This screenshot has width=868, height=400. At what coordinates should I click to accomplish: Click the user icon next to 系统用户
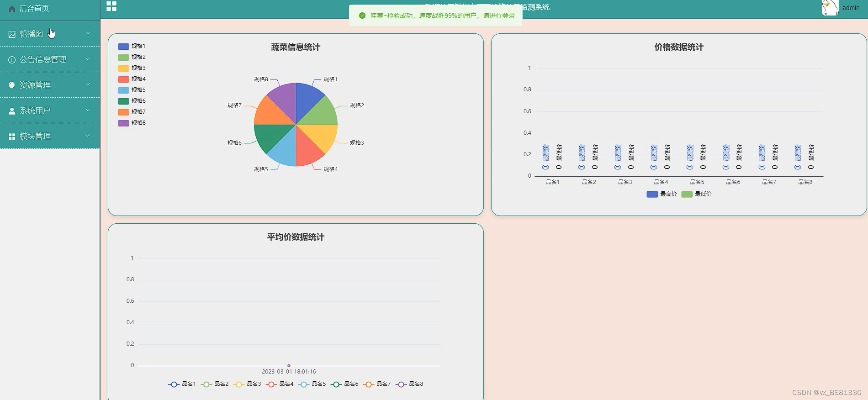tap(12, 111)
